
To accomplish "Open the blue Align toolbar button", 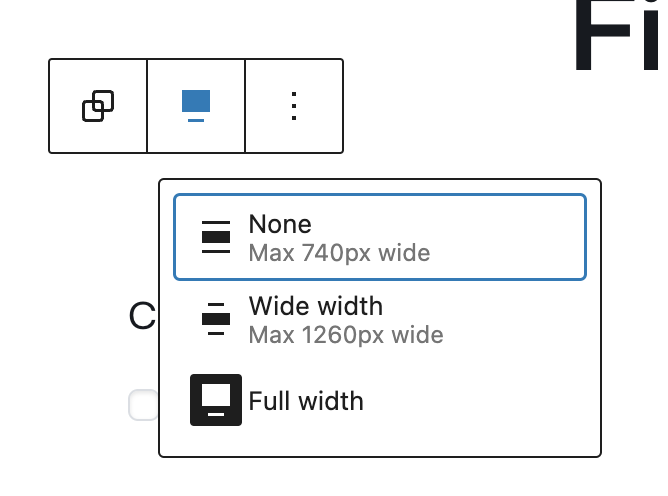I will pyautogui.click(x=196, y=106).
